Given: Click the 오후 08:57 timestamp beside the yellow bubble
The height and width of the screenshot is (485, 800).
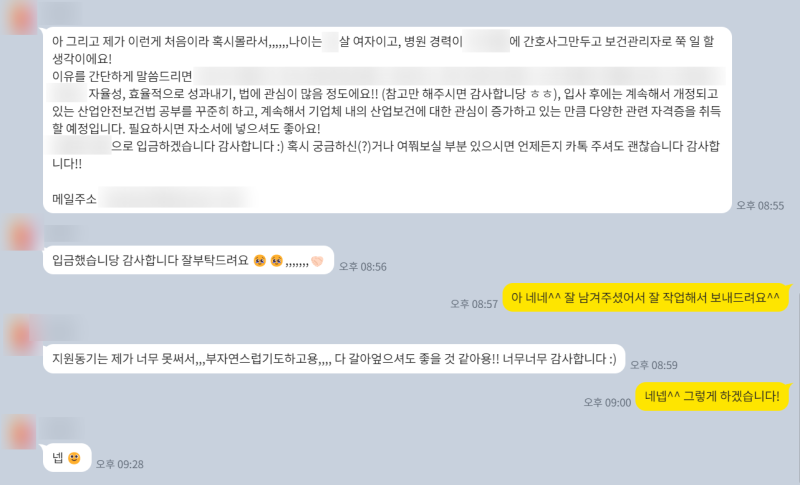Looking at the screenshot, I should click(x=474, y=304).
